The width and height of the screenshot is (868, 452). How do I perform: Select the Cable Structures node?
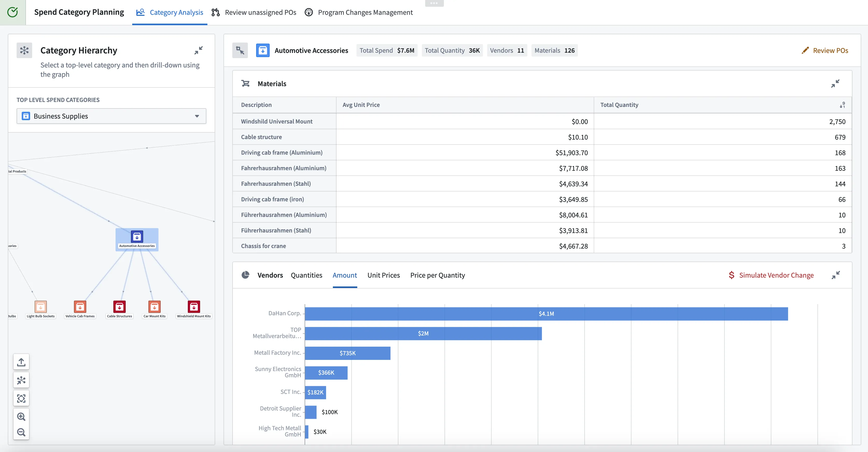(119, 307)
